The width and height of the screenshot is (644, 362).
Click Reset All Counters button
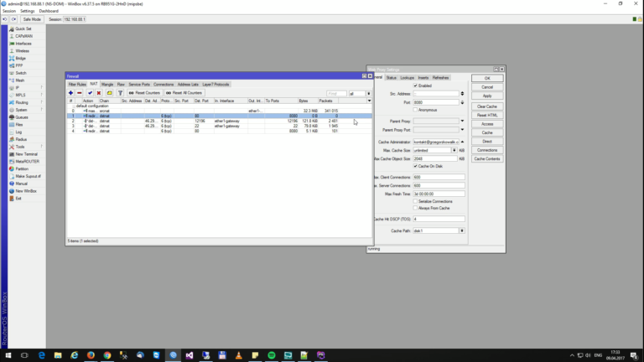click(x=184, y=93)
